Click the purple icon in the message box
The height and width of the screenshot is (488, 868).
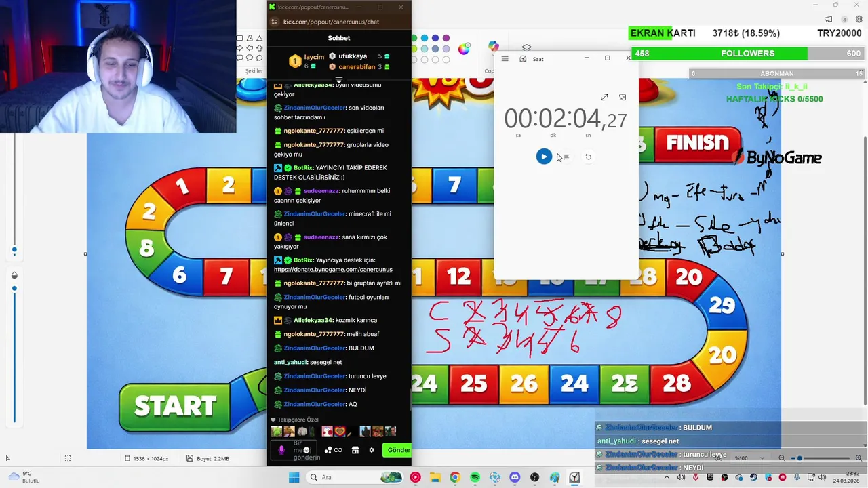point(281,450)
